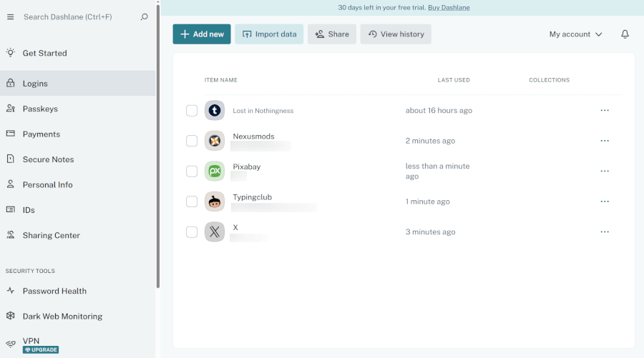The height and width of the screenshot is (358, 644).
Task: Click the Share button
Action: pyautogui.click(x=332, y=34)
